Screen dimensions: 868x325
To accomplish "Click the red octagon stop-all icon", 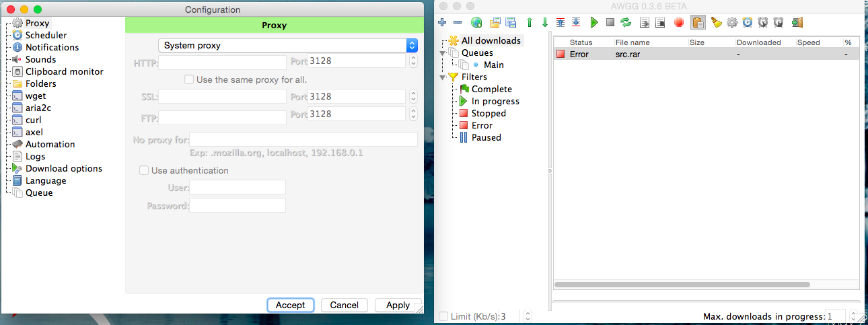I will [679, 22].
